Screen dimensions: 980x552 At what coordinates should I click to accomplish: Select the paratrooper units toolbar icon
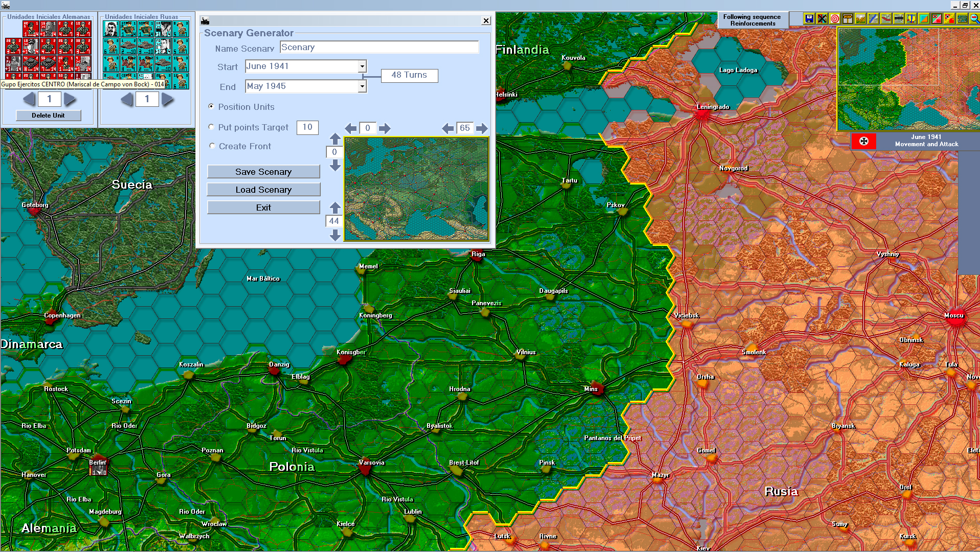tap(911, 19)
